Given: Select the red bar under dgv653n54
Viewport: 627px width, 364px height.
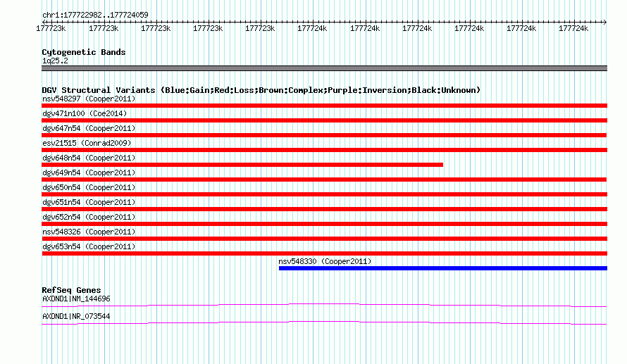Looking at the screenshot, I should (324, 253).
